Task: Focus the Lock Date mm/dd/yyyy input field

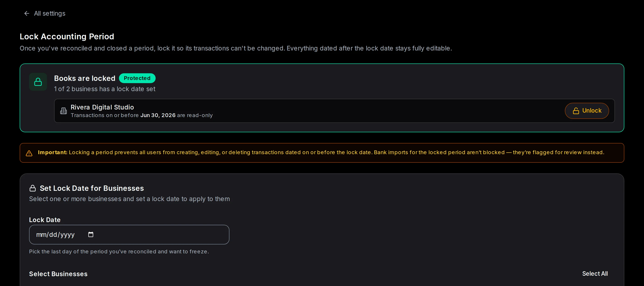Action: click(x=129, y=235)
